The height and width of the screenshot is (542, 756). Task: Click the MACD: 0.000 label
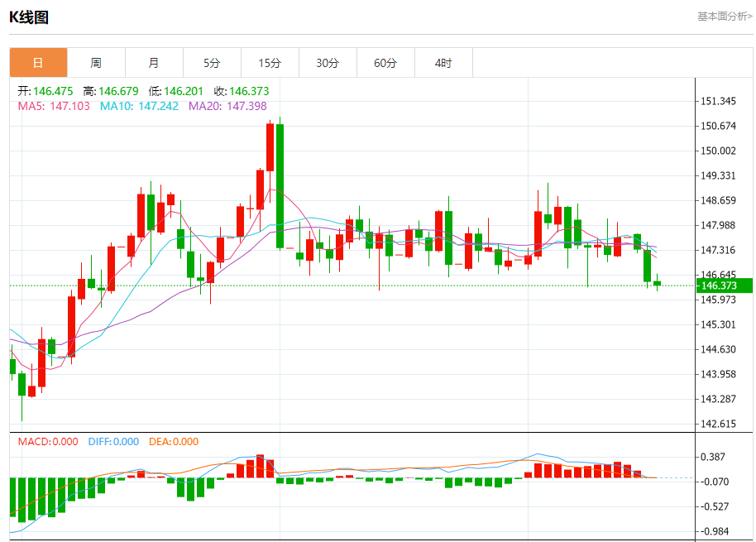tap(48, 442)
